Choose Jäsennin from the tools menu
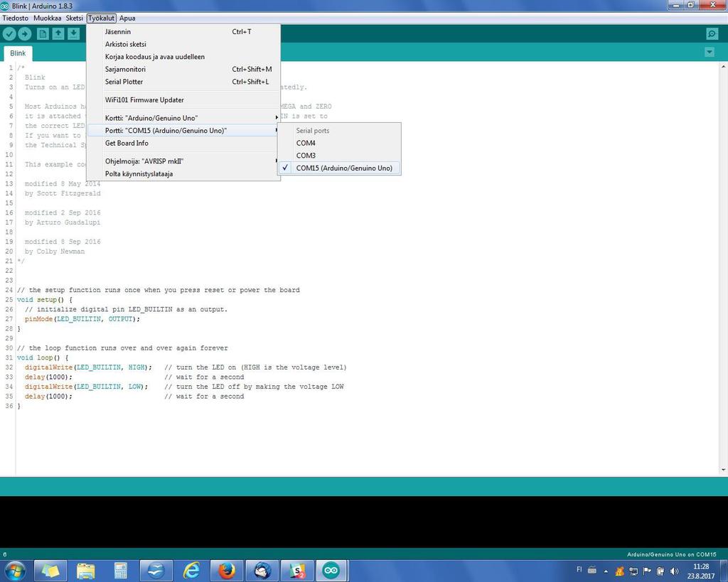The width and height of the screenshot is (728, 582). [183, 31]
